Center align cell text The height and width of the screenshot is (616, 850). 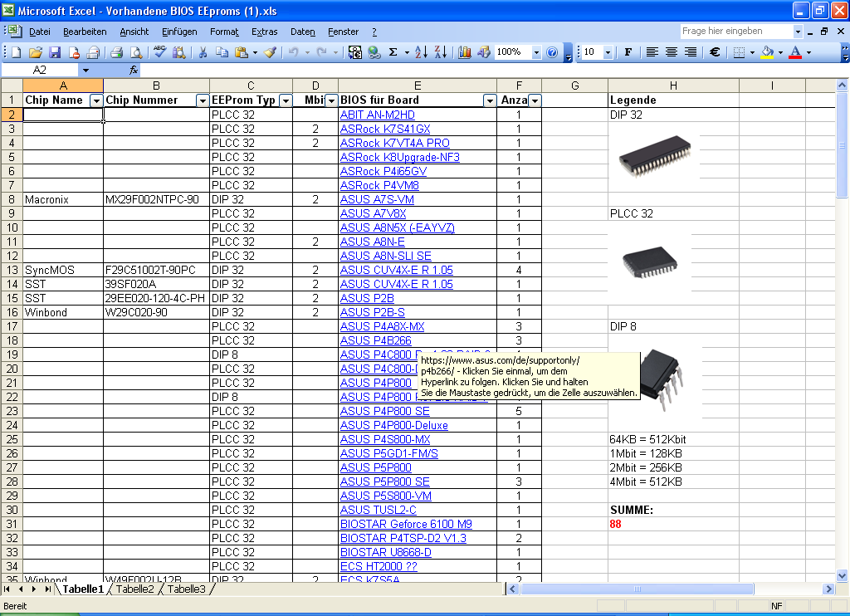(x=671, y=52)
